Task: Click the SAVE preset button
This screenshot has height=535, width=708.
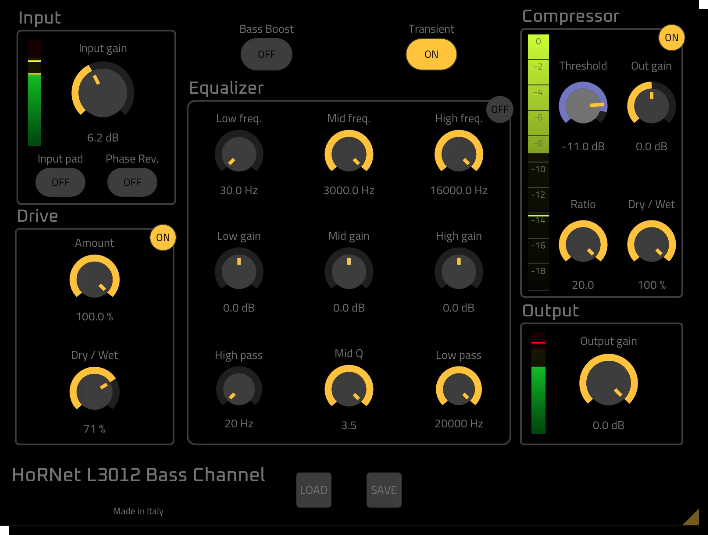Action: click(384, 490)
